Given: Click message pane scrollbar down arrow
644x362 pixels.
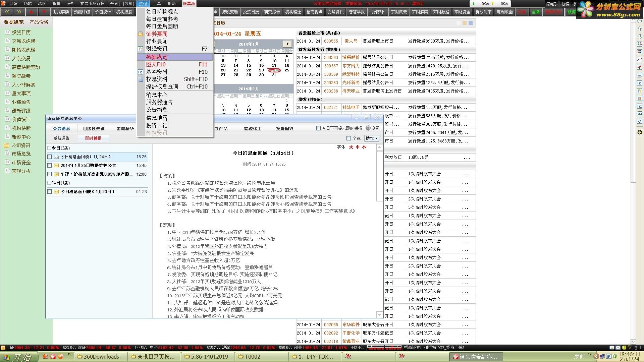Looking at the screenshot, I should (x=380, y=315).
